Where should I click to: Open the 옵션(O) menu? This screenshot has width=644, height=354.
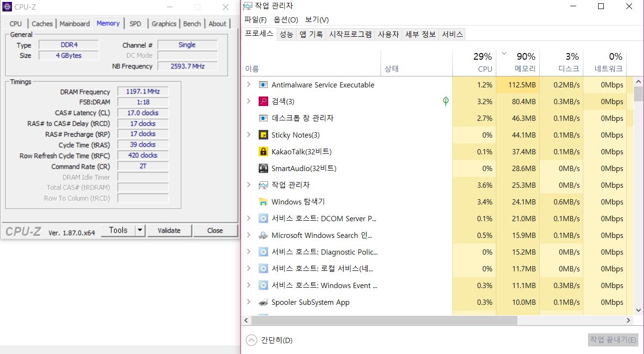(286, 20)
